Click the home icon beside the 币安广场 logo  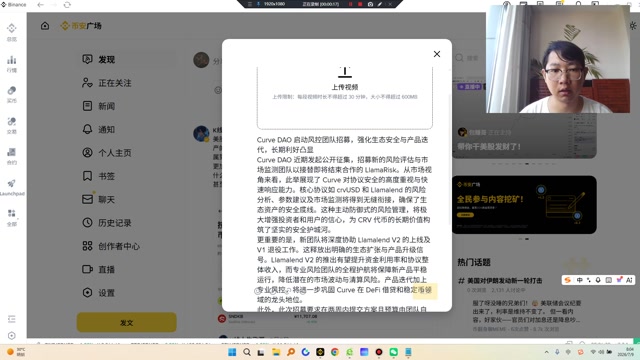click(x=45, y=26)
